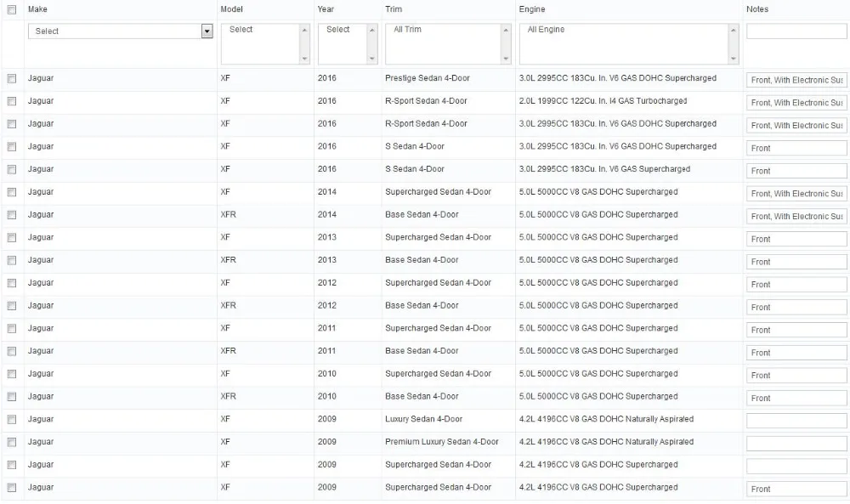Click the Notes column header
This screenshot has width=850, height=504.
[x=757, y=9]
